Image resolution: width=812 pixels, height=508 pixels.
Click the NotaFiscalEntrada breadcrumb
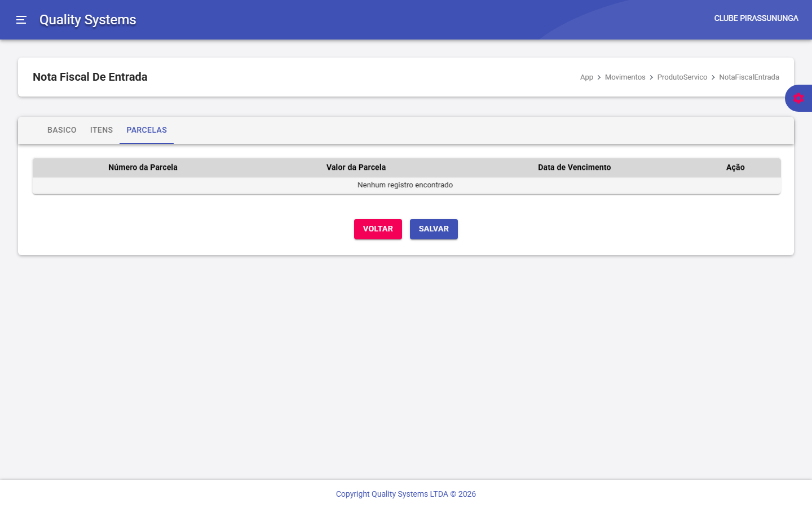[749, 77]
